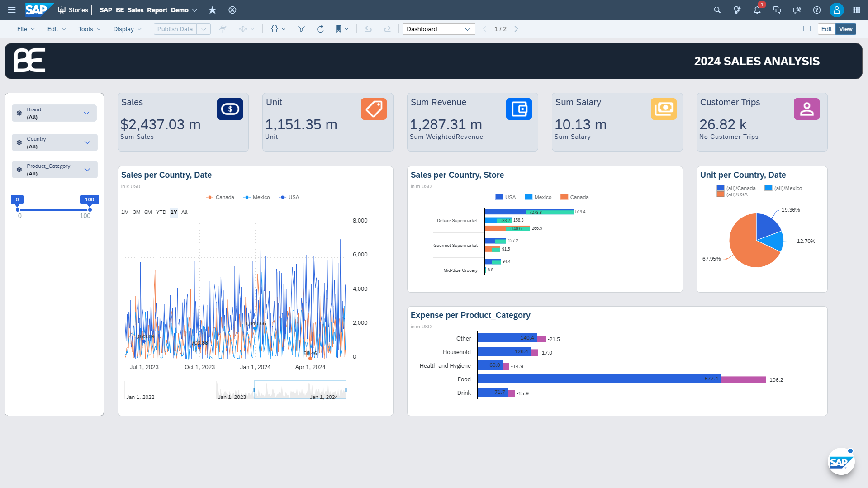The height and width of the screenshot is (488, 868).
Task: Toggle fullscreen display monitor icon
Action: click(x=806, y=29)
